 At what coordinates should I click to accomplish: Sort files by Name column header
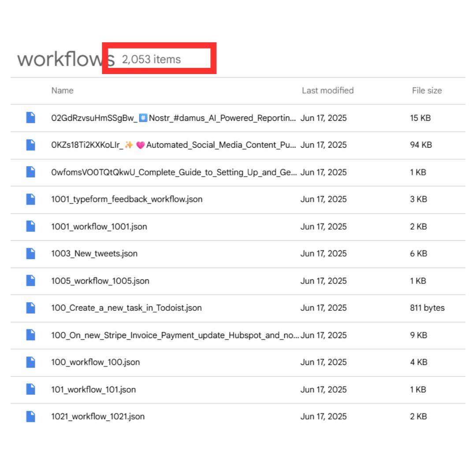click(62, 90)
